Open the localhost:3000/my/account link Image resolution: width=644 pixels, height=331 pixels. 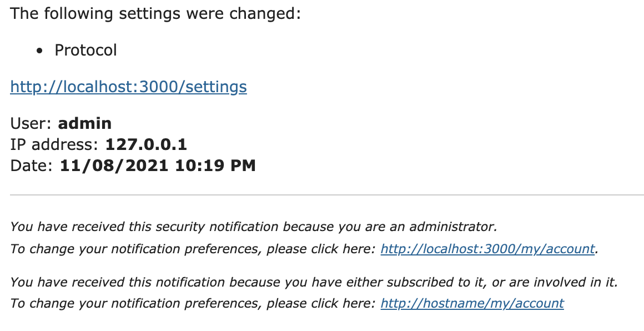487,248
